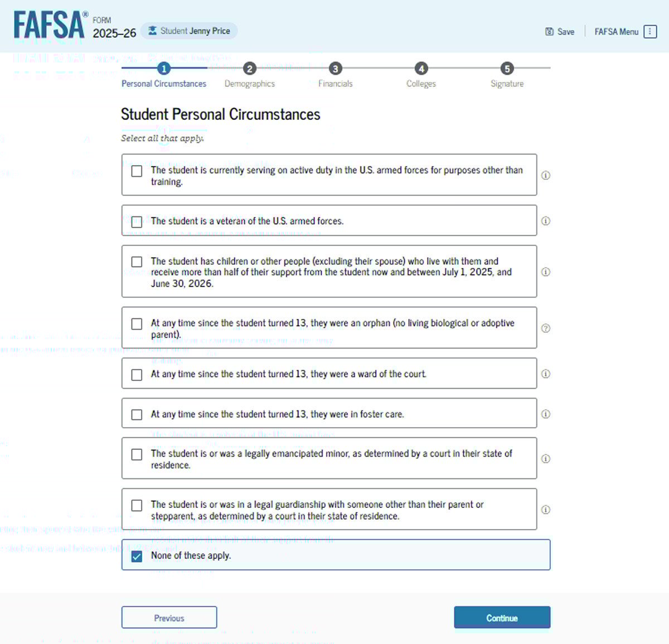Image resolution: width=669 pixels, height=644 pixels.
Task: Select the ward of the court checkbox
Action: pos(137,374)
